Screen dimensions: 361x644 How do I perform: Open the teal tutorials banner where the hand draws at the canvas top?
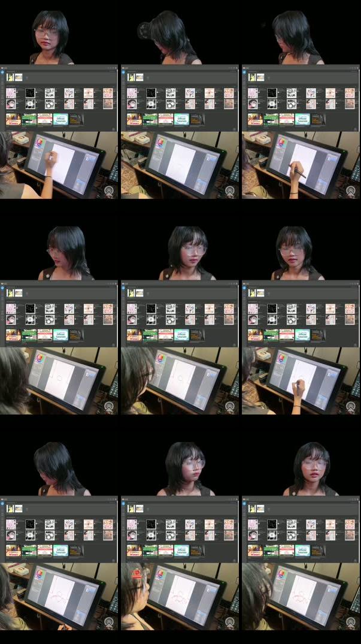pyautogui.click(x=60, y=119)
